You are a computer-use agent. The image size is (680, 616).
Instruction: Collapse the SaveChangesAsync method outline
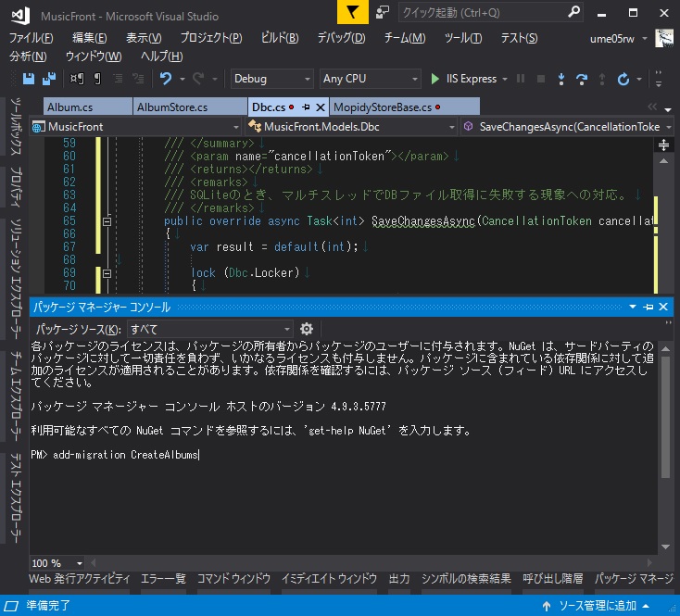(x=107, y=221)
